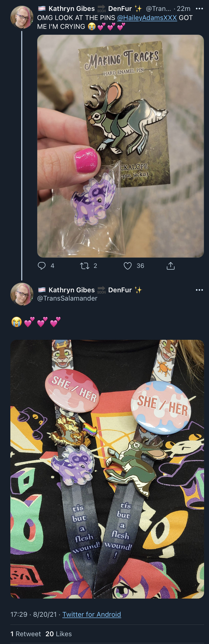Open Kathryn Gibes avatar on first tweet
The height and width of the screenshot is (644, 209).
click(22, 17)
